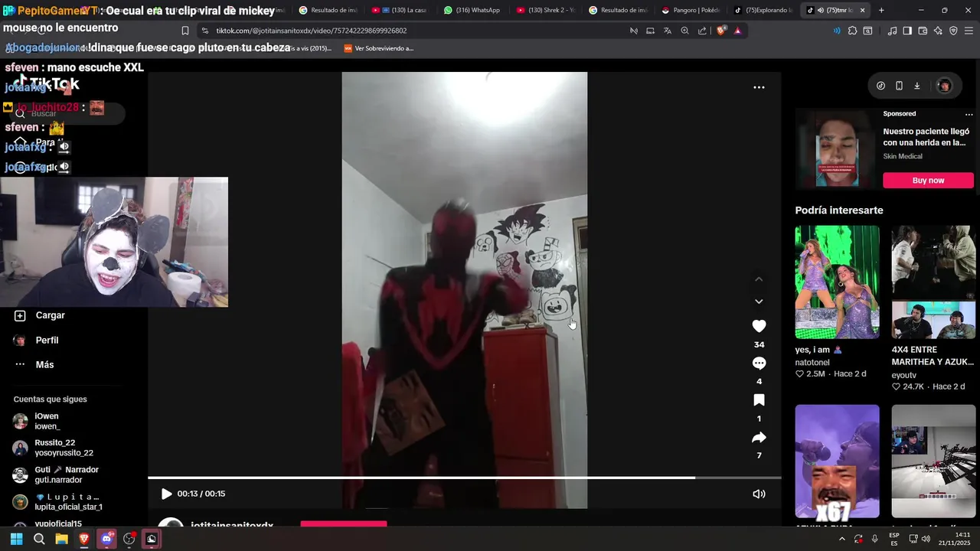Open Leo AI sparkle icon
This screenshot has width=980, height=551.
(x=938, y=31)
